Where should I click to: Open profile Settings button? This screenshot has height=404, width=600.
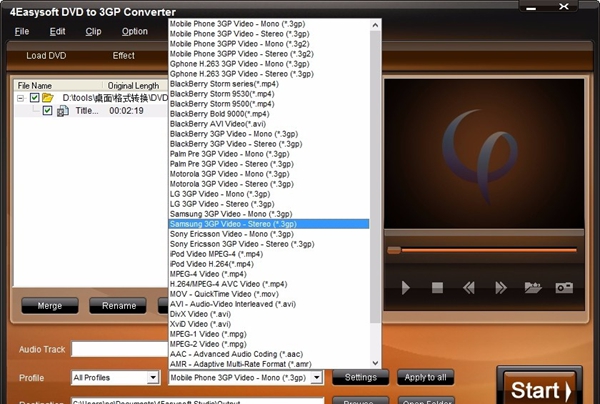[x=360, y=378]
